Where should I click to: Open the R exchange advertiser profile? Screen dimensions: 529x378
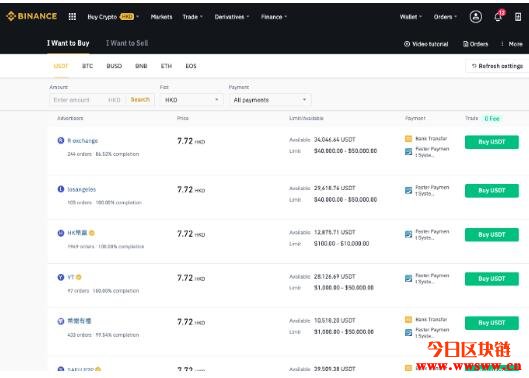point(83,140)
